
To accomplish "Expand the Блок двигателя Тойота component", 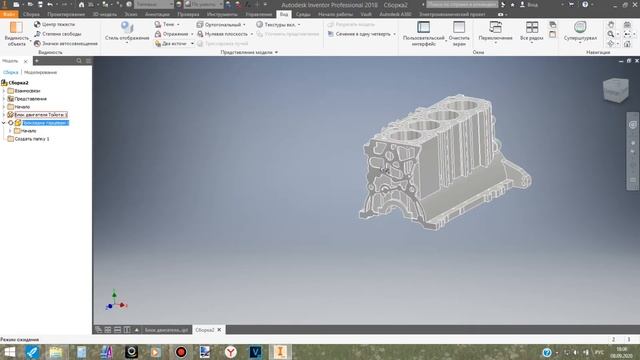I will click(x=4, y=115).
